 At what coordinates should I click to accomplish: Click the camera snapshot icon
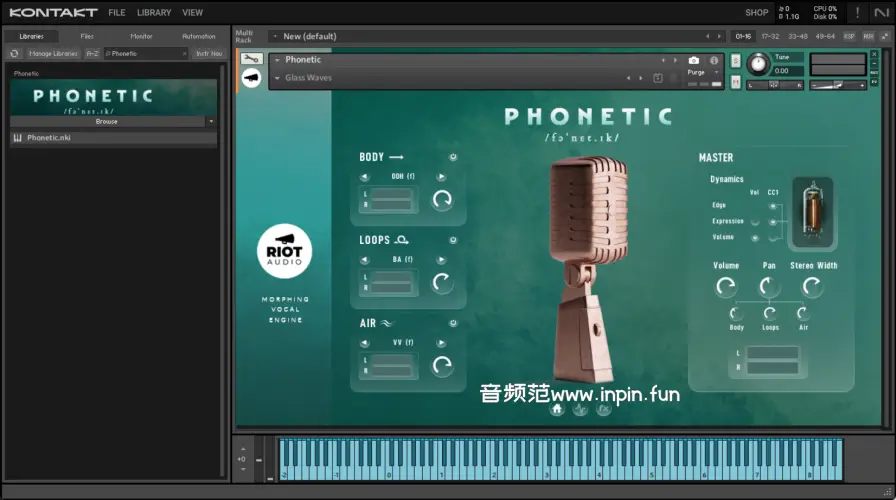click(x=694, y=61)
